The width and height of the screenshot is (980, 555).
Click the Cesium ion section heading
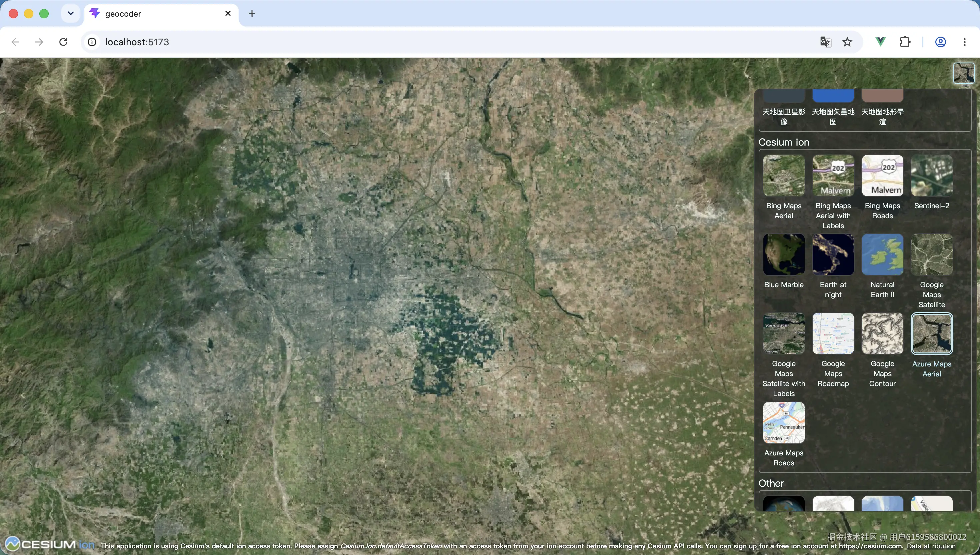click(x=784, y=142)
